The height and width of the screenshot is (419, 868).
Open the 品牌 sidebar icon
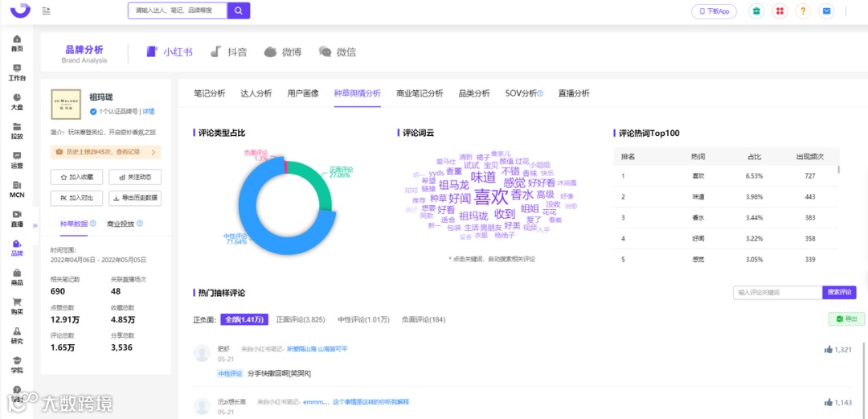(17, 249)
